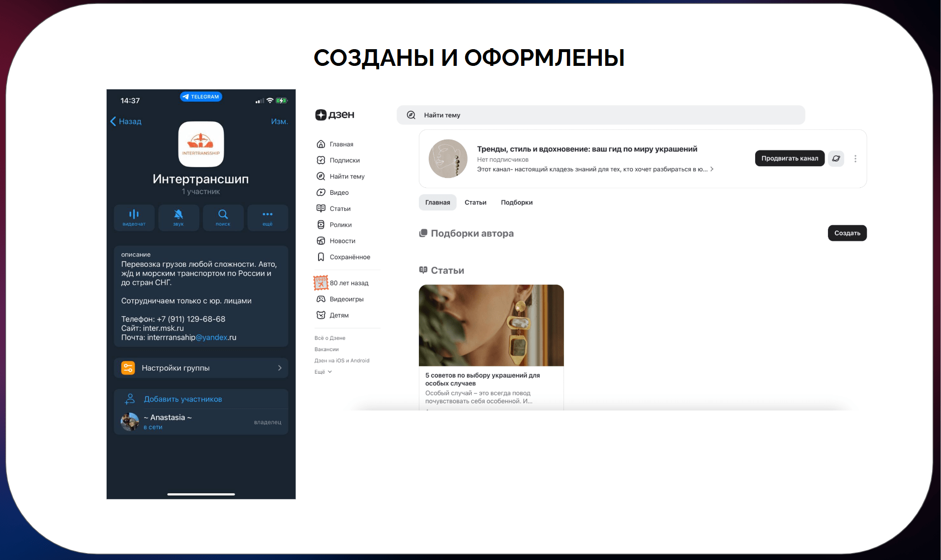Image resolution: width=941 pixels, height=560 pixels.
Task: Switch to the Статьи tab
Action: [475, 203]
